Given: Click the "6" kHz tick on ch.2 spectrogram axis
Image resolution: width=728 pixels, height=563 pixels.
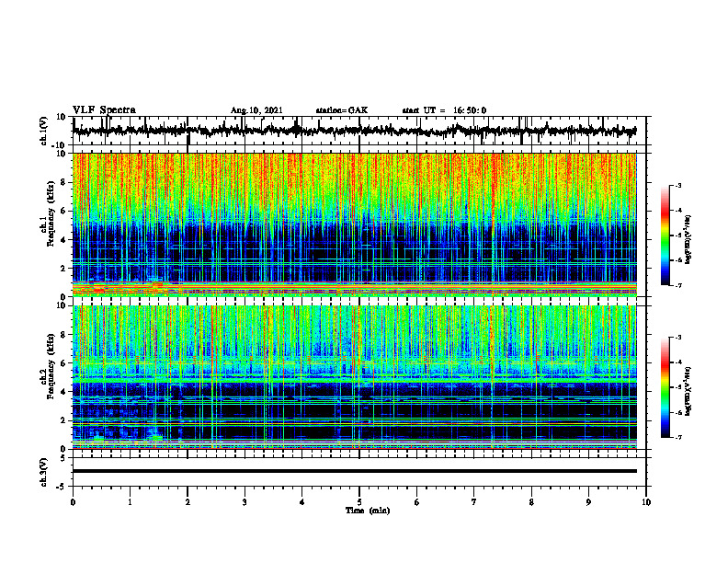Looking at the screenshot, I should point(64,363).
